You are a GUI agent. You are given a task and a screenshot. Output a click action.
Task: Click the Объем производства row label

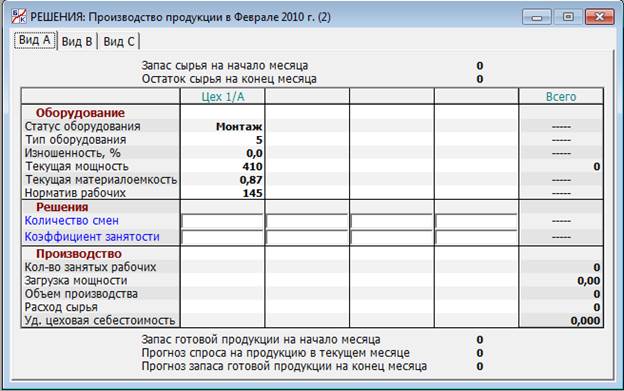click(x=81, y=294)
